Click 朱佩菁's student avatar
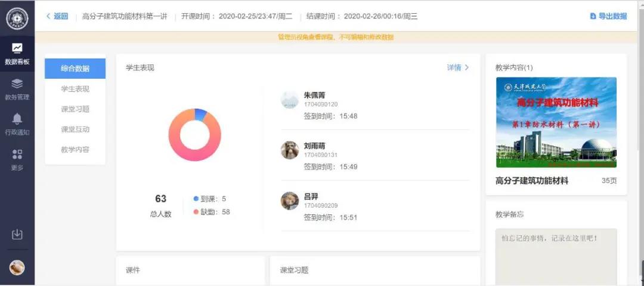 coord(290,100)
